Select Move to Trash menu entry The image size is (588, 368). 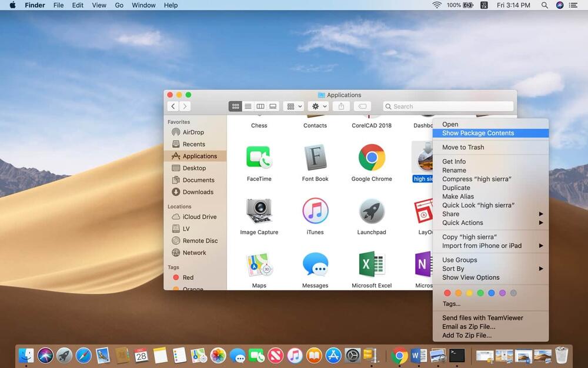(463, 147)
